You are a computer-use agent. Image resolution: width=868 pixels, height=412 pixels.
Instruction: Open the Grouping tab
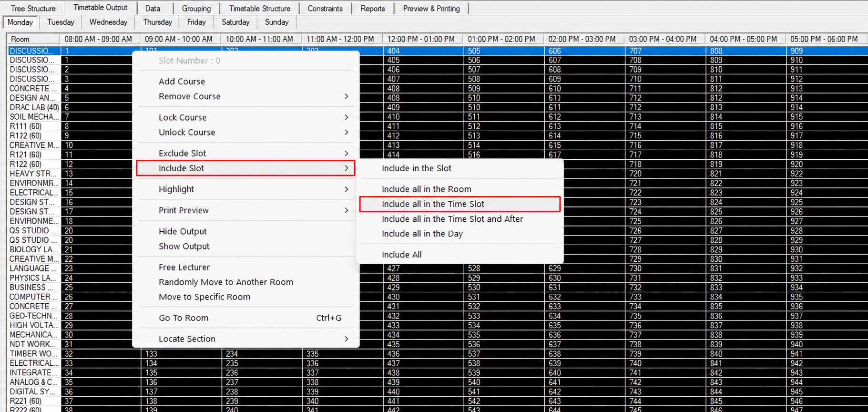pyautogui.click(x=196, y=9)
